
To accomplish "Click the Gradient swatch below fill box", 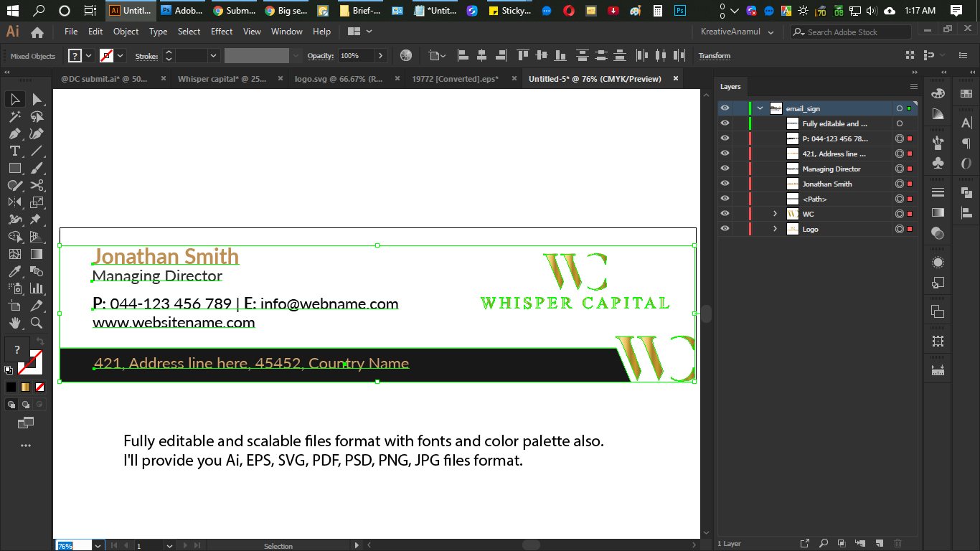I will [25, 387].
